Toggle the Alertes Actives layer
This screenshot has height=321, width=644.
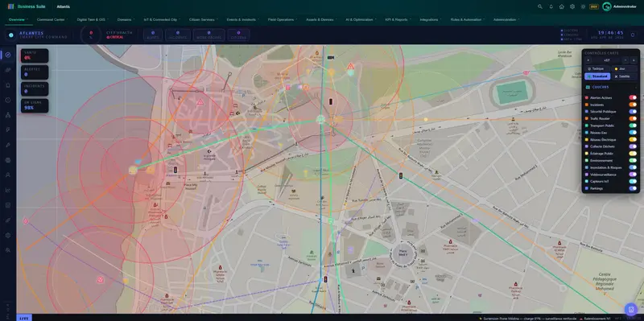pos(633,97)
